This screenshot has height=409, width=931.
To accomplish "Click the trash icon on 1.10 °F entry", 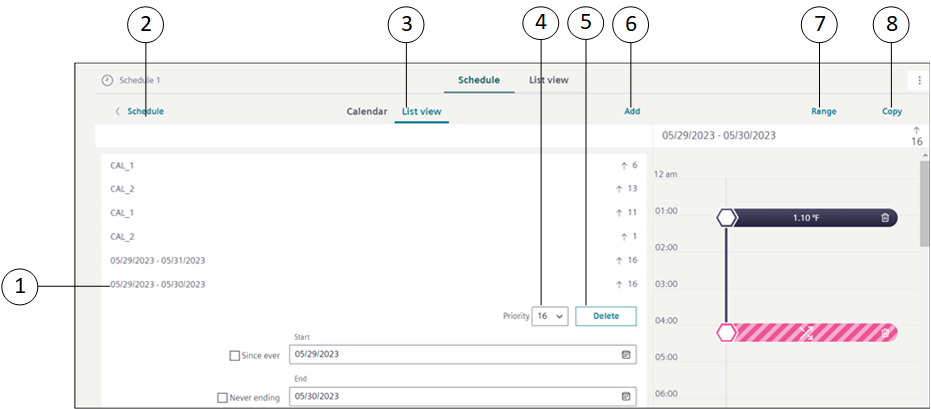I will [x=885, y=218].
